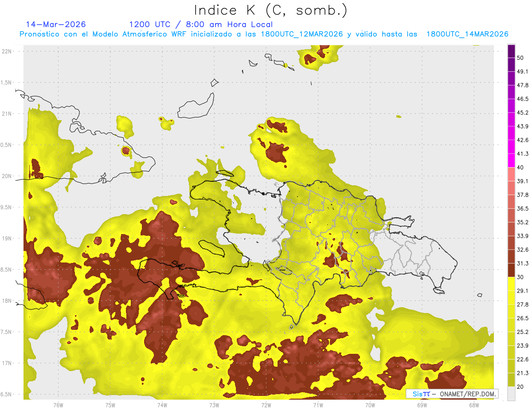Screen dimensions: 532x411
Task: Click the "50" value on the color scale
Action: coord(520,58)
